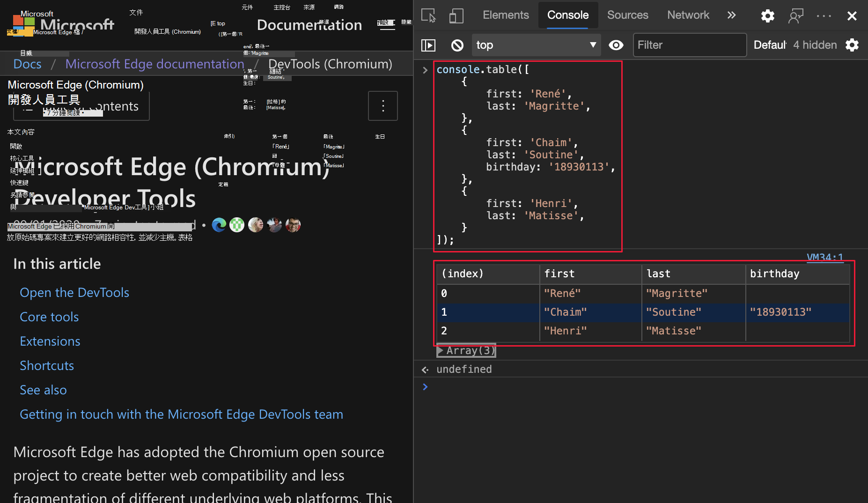Select the "Magritte" table cell
The image size is (868, 503).
click(693, 293)
